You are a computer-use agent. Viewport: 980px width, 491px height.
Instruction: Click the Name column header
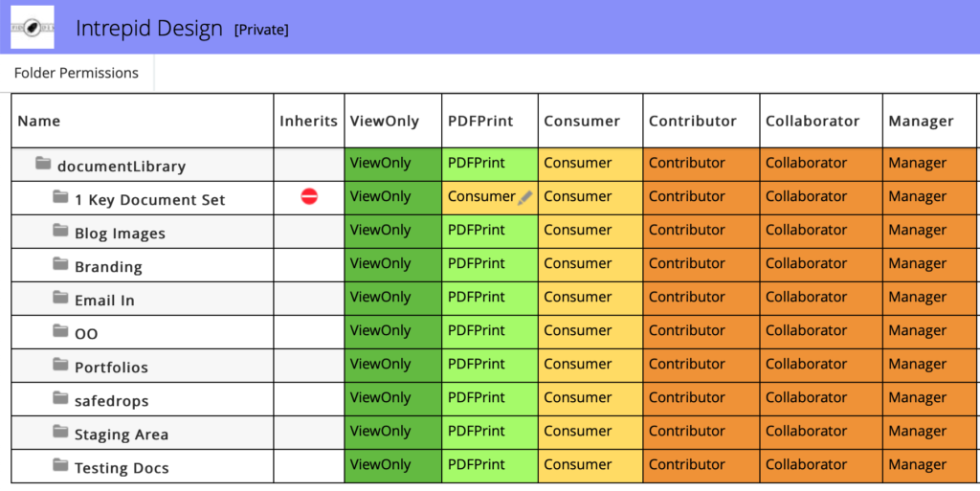pyautogui.click(x=39, y=121)
